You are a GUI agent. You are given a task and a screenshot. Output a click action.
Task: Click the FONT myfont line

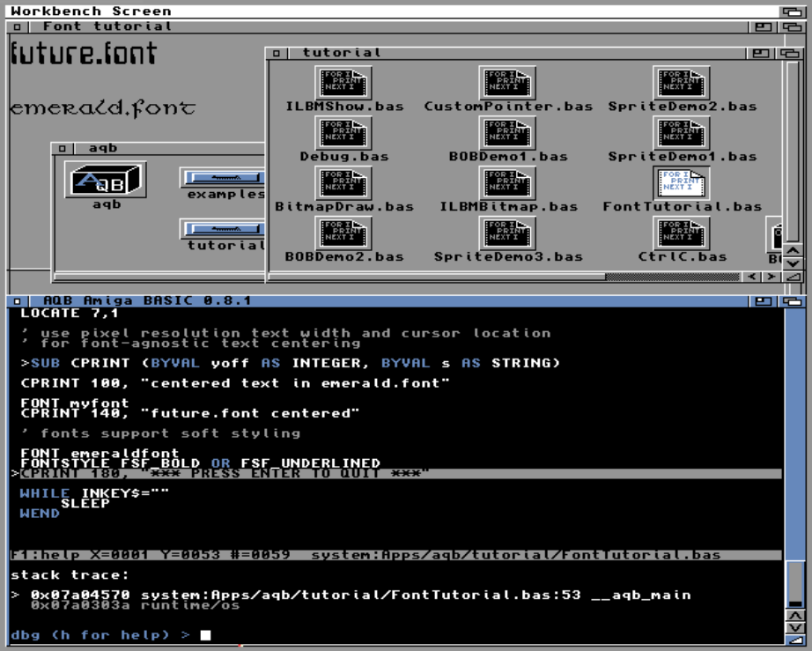tap(75, 403)
